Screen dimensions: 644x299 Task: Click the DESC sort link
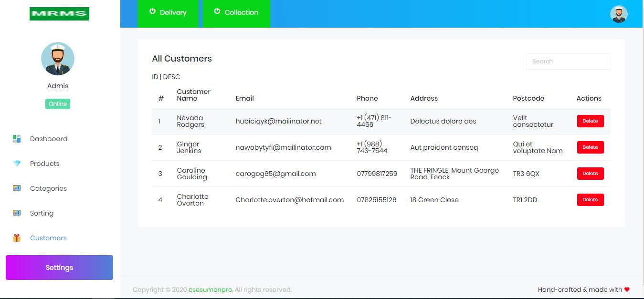point(171,77)
